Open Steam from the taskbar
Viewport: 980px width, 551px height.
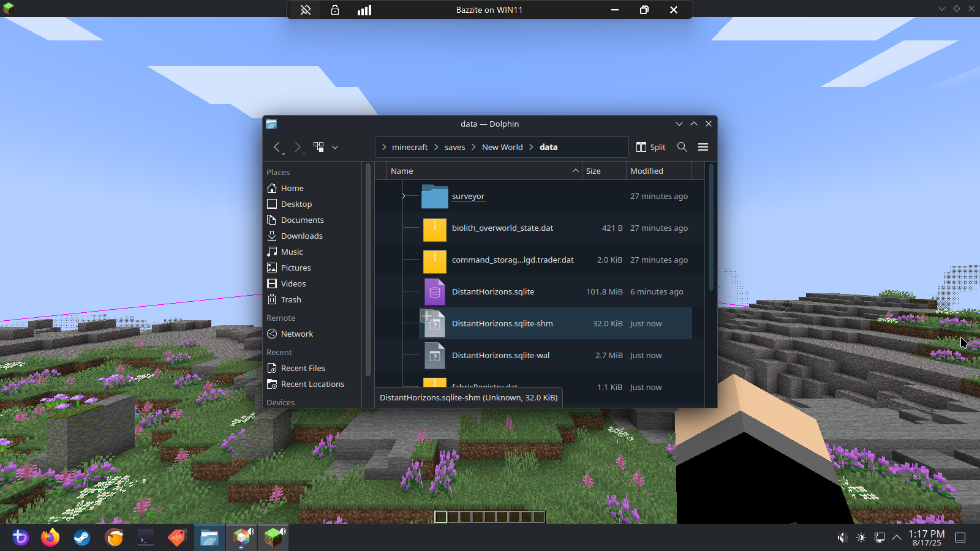tap(82, 538)
